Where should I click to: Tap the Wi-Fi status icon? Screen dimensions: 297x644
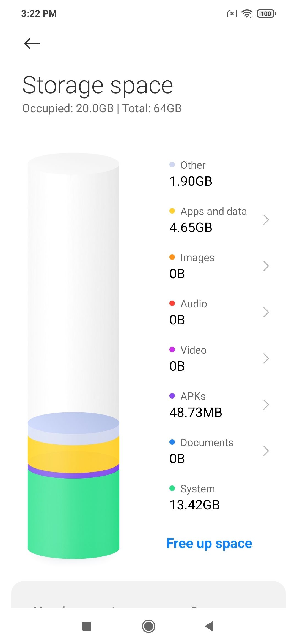[x=247, y=13]
